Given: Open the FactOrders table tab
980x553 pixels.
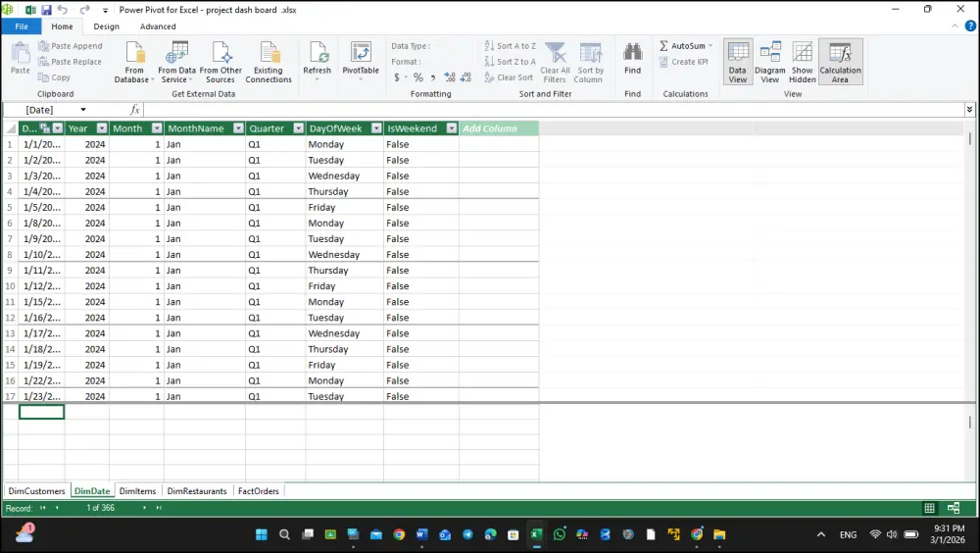Looking at the screenshot, I should (258, 491).
